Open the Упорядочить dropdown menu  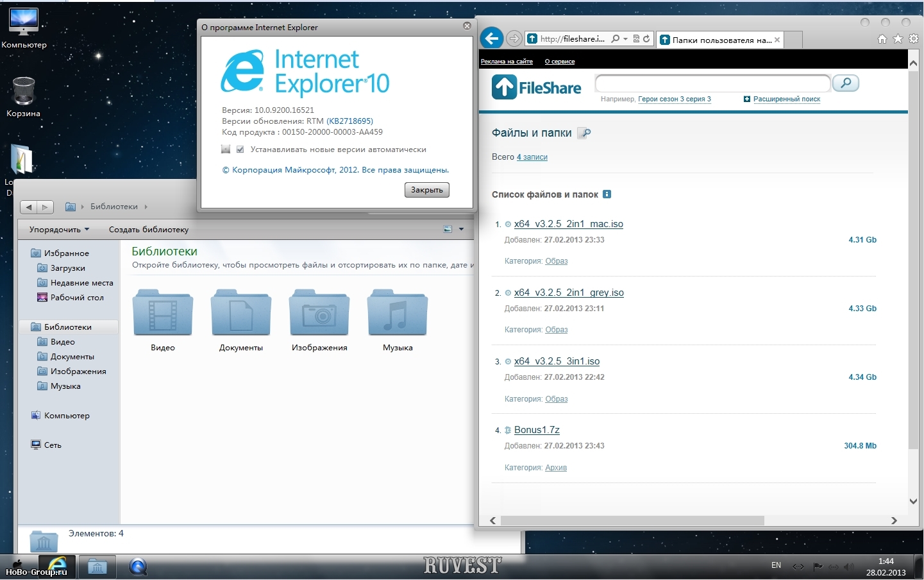coord(59,229)
